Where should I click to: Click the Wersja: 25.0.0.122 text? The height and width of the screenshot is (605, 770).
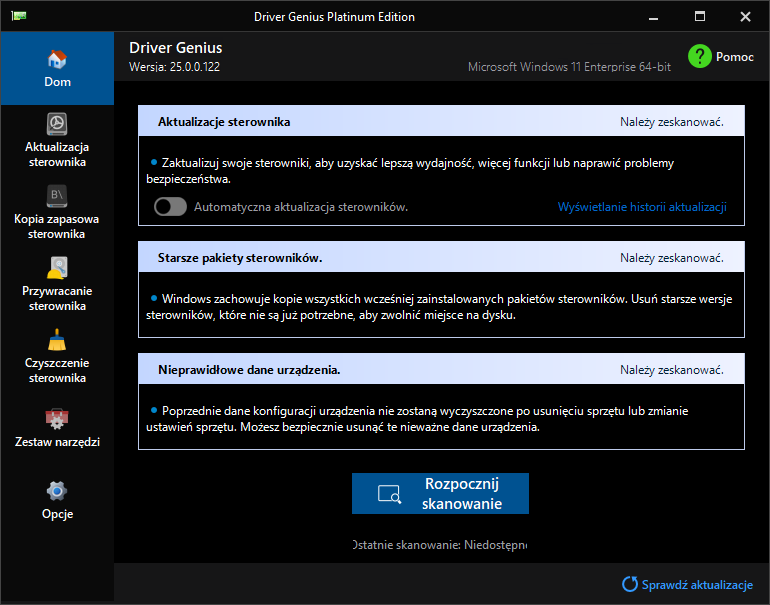click(174, 67)
